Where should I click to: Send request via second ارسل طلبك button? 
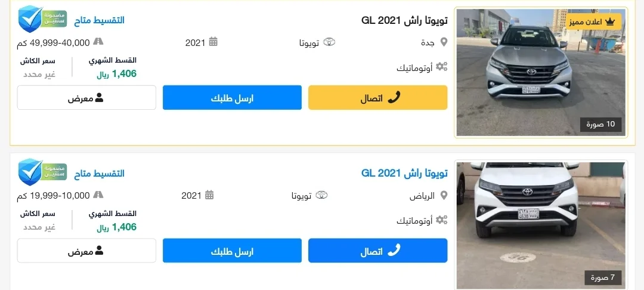pyautogui.click(x=232, y=251)
